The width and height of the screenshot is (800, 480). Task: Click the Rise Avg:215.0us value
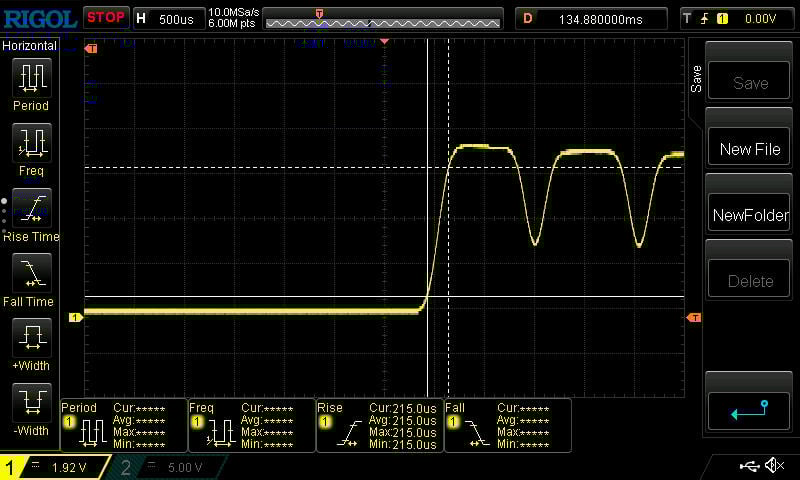(403, 421)
